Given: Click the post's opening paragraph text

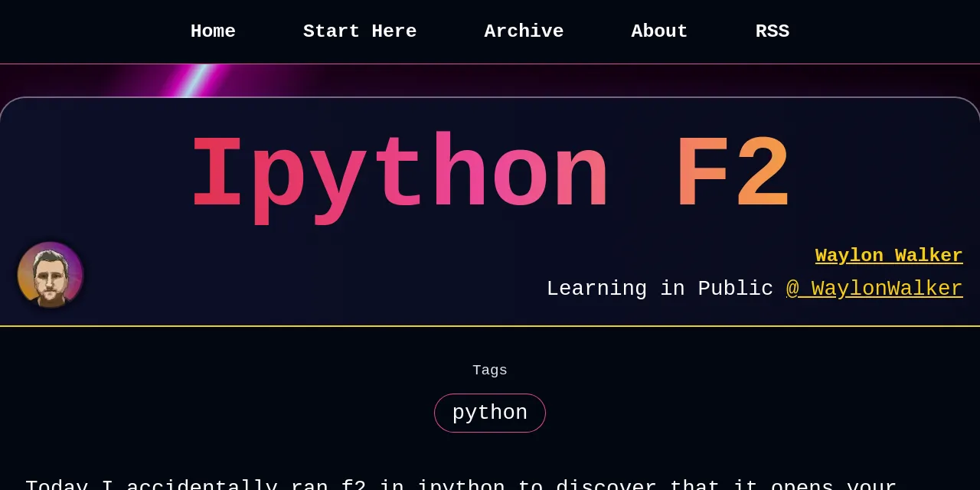Looking at the screenshot, I should click(459, 485).
